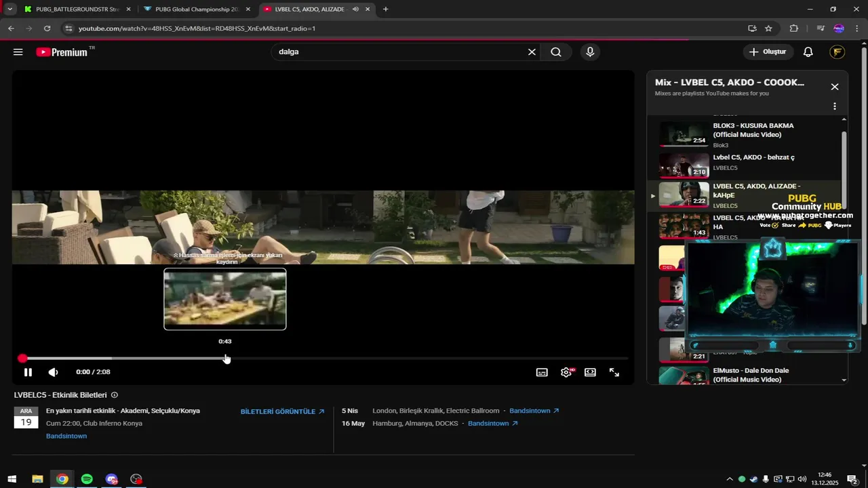This screenshot has height=488, width=868.
Task: Close the Mix playlist panel
Action: click(x=835, y=87)
